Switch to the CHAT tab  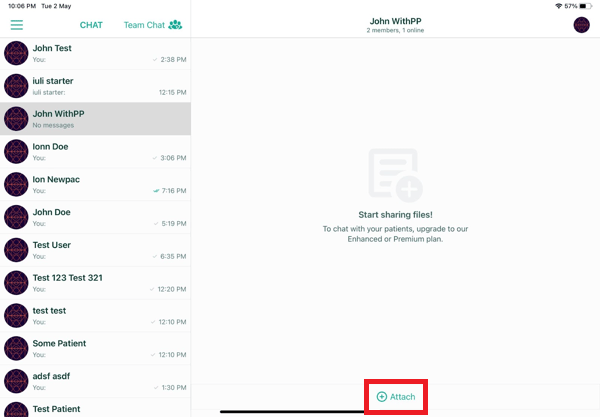pyautogui.click(x=91, y=25)
